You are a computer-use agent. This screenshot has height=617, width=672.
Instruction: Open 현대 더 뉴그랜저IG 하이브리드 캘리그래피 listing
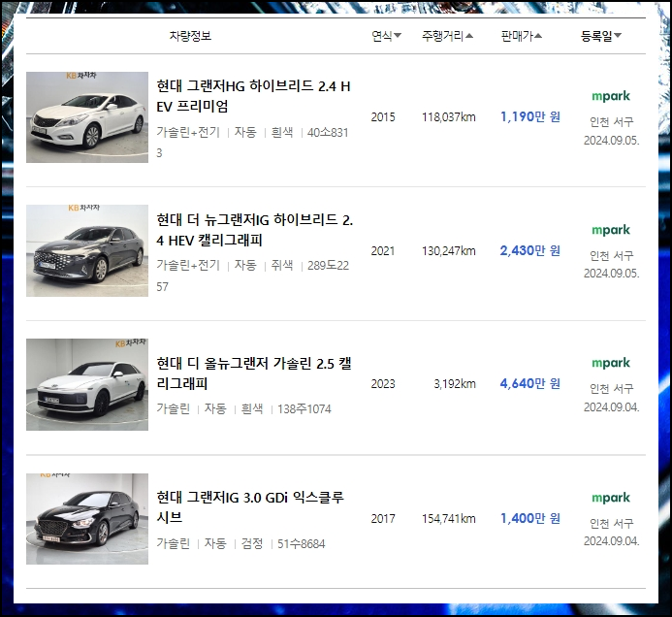point(255,230)
